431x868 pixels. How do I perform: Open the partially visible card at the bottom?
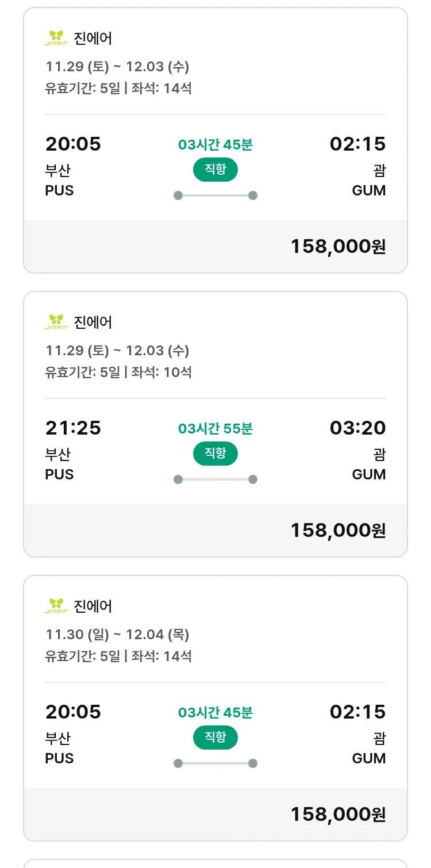[x=215, y=863]
